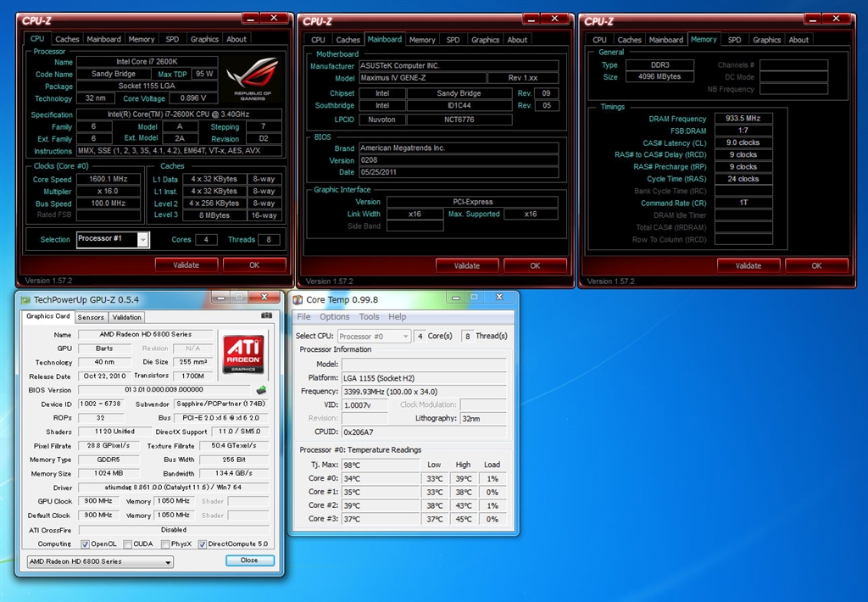Click Validate in the CPU-Z Mainboard window
This screenshot has height=602, width=868.
[467, 266]
